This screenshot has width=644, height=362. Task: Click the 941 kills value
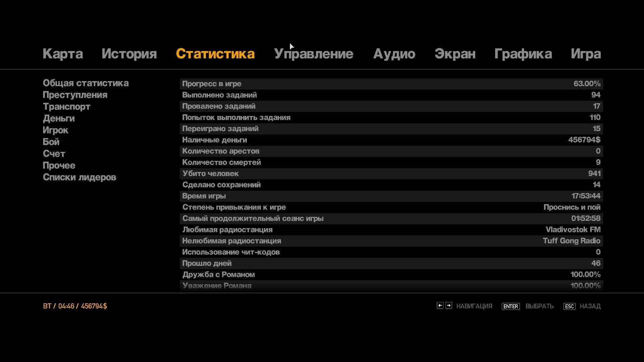click(x=594, y=174)
